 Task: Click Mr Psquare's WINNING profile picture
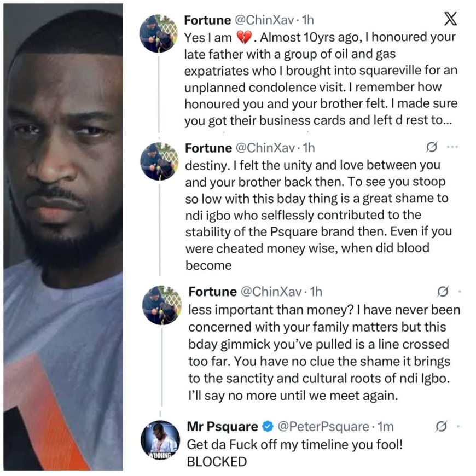(159, 436)
